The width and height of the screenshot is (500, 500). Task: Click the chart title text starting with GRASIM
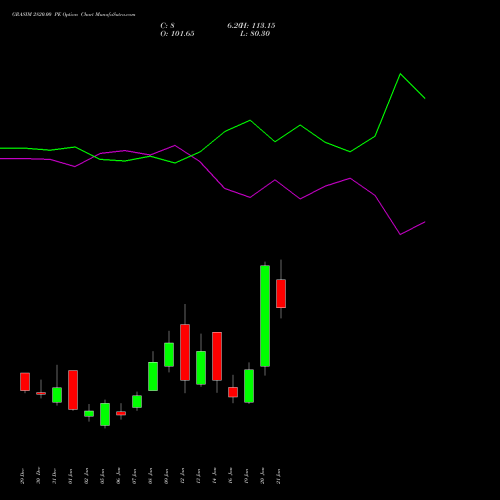tap(73, 14)
